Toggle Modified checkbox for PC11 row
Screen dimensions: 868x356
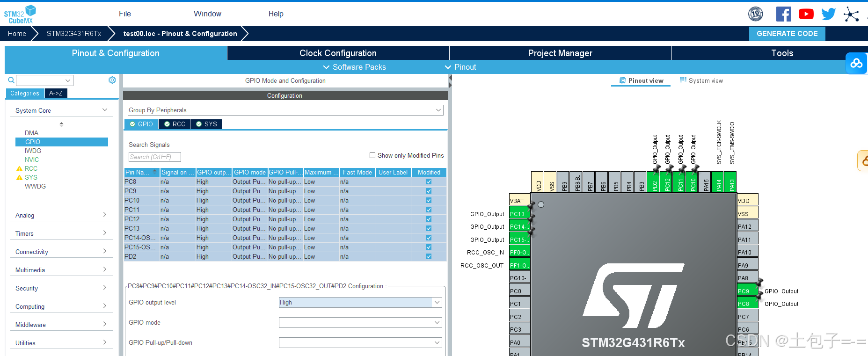click(x=429, y=210)
